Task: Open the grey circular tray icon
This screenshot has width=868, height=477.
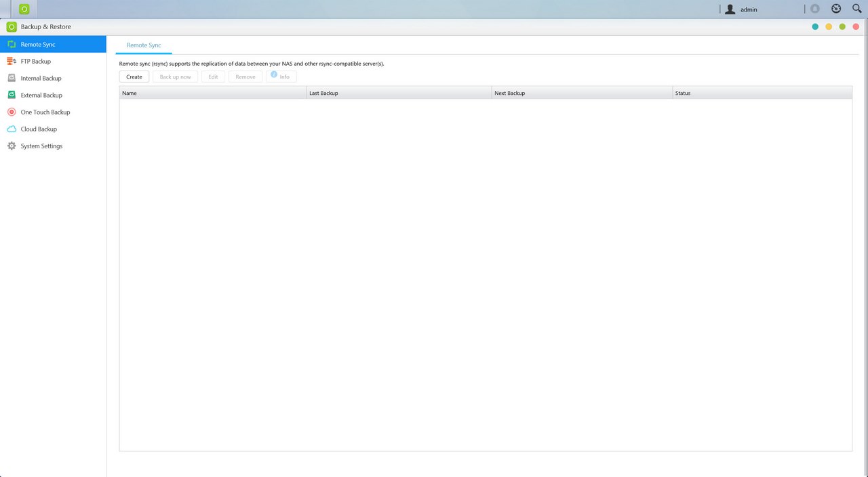Action: [x=815, y=9]
